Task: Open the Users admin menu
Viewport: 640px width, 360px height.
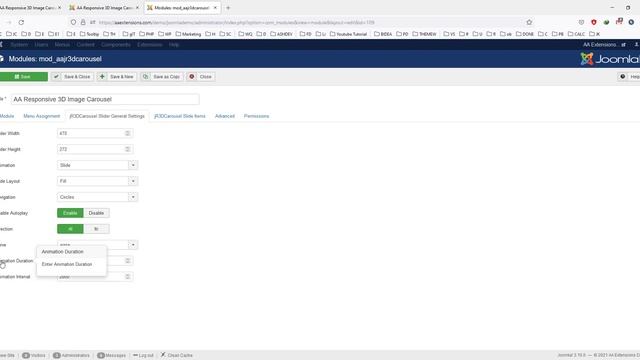Action: click(x=41, y=44)
